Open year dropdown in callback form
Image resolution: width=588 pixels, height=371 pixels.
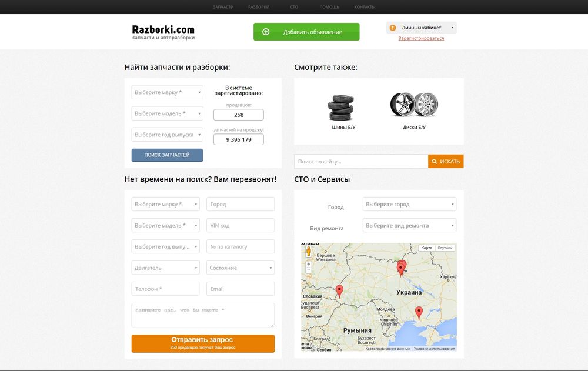pyautogui.click(x=165, y=246)
